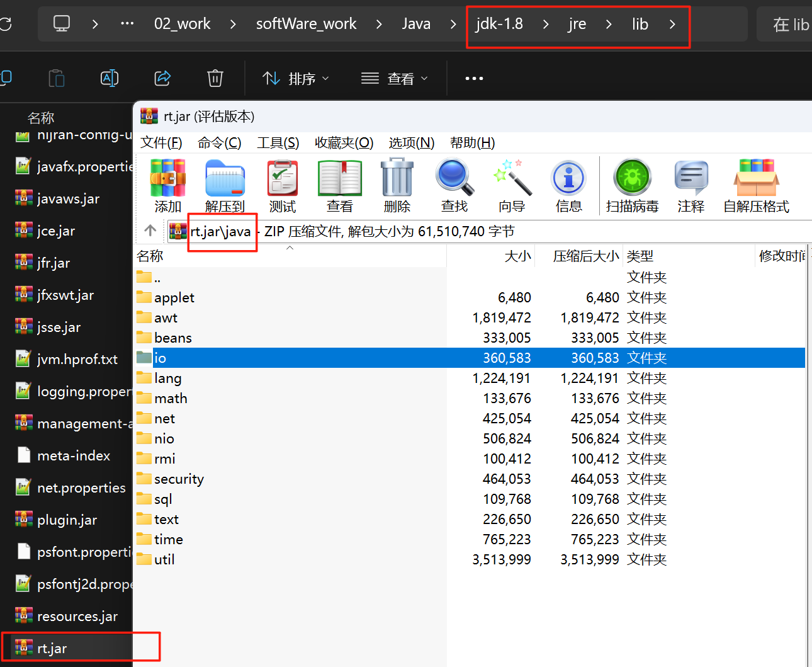
Task: Click the Extract To (解压到) icon
Action: pos(225,186)
